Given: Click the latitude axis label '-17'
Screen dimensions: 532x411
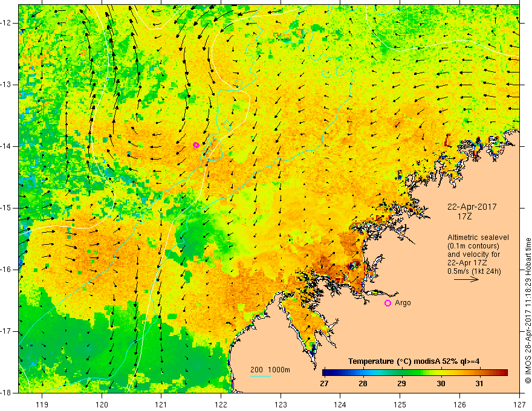Looking at the screenshot, I should [7, 331].
